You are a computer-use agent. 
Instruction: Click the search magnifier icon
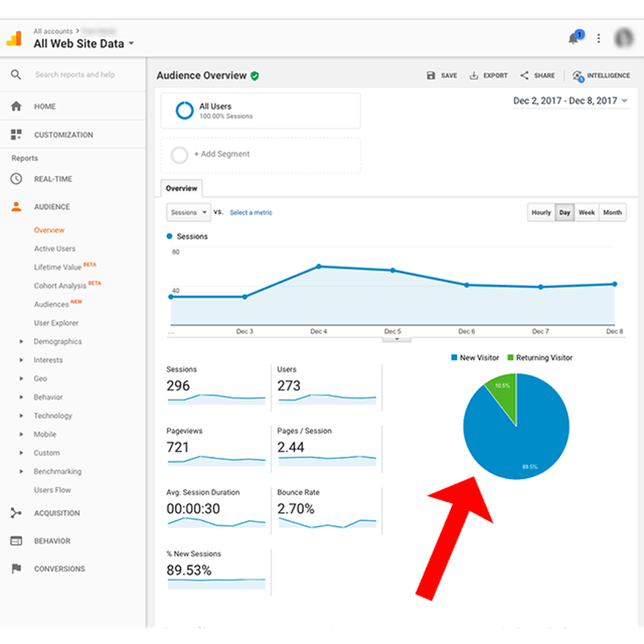point(15,74)
